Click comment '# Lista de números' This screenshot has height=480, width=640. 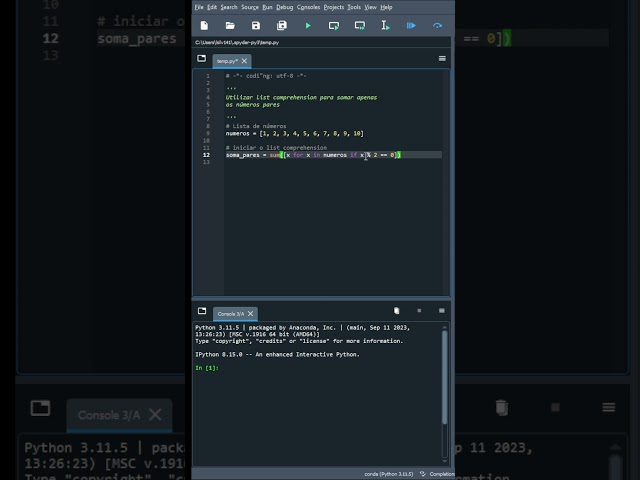point(256,126)
